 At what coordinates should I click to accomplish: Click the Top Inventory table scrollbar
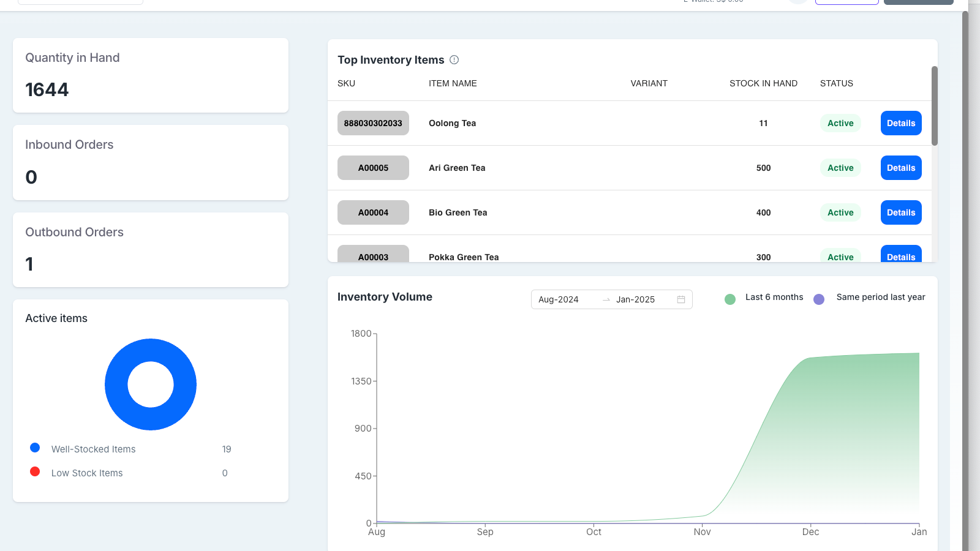coord(934,106)
